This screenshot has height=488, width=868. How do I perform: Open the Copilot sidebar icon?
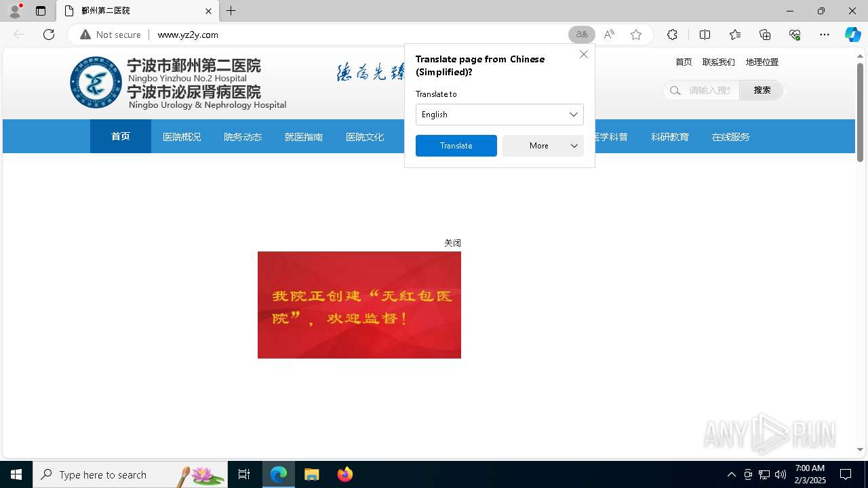point(852,35)
